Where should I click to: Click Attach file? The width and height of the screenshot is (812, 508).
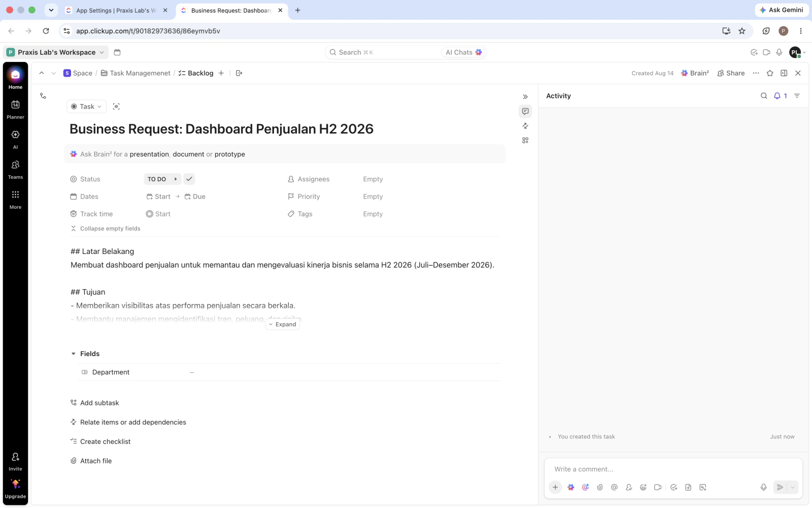point(91,461)
